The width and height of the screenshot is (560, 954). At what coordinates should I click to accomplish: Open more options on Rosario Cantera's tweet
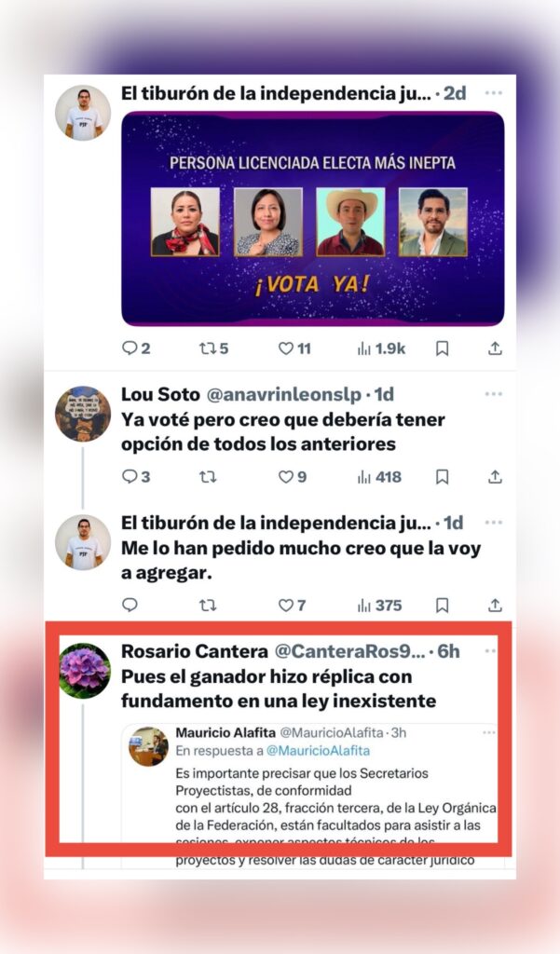pyautogui.click(x=491, y=651)
